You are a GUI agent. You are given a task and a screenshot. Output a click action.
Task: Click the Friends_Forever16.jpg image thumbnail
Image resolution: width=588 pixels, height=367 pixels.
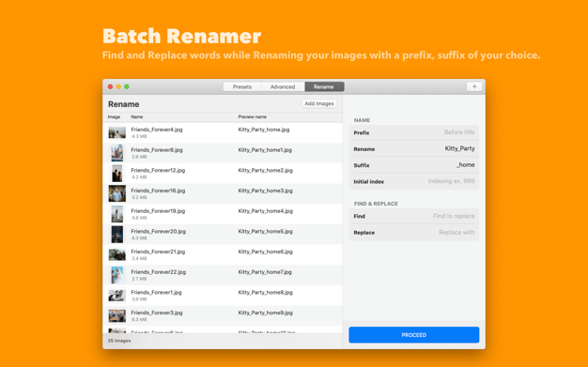(117, 193)
